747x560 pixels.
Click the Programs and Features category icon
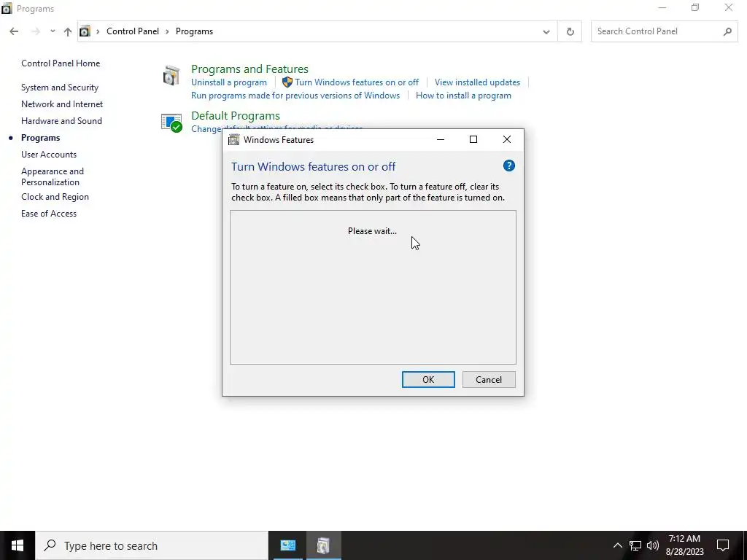click(171, 76)
